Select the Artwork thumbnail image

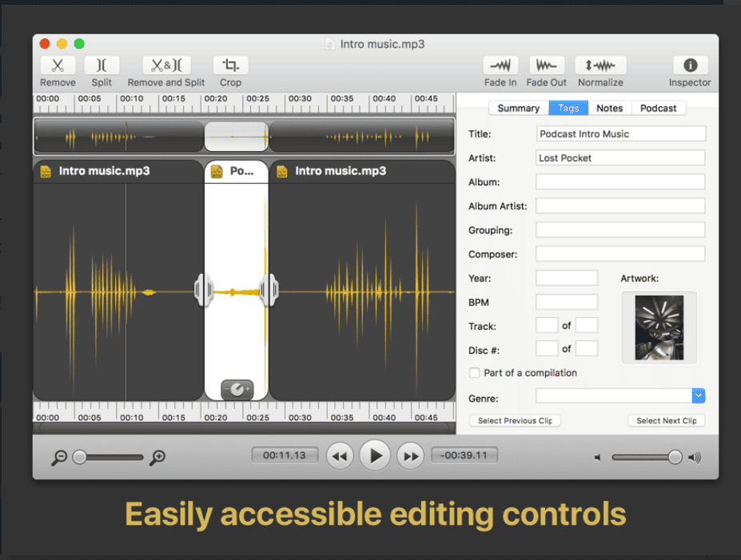(x=659, y=328)
